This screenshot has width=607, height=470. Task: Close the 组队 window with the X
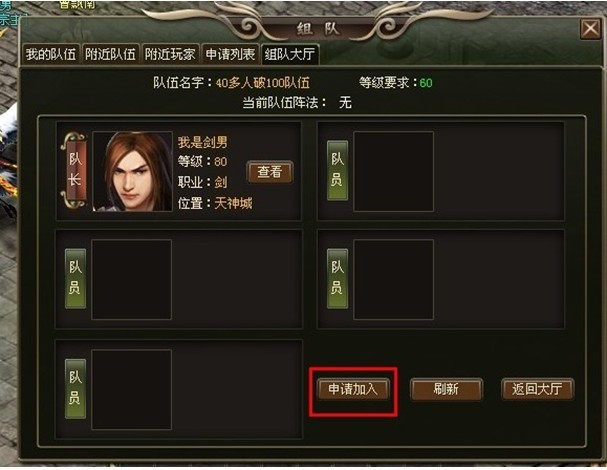pyautogui.click(x=590, y=29)
